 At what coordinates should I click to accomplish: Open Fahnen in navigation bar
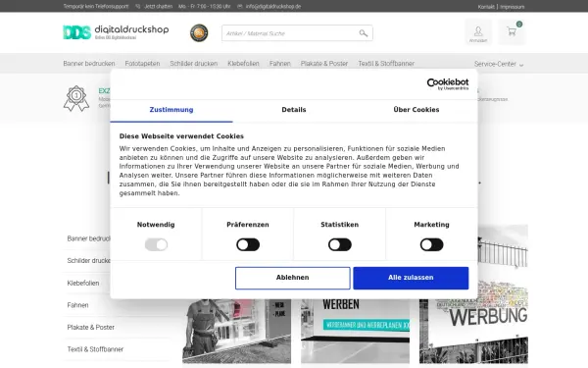pyautogui.click(x=279, y=64)
